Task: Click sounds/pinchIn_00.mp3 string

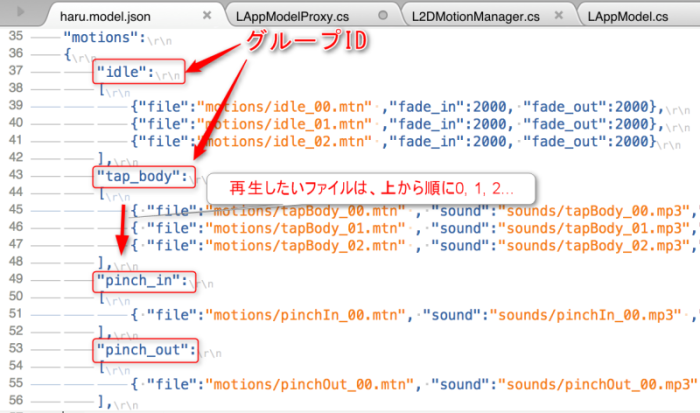Action: [x=586, y=315]
